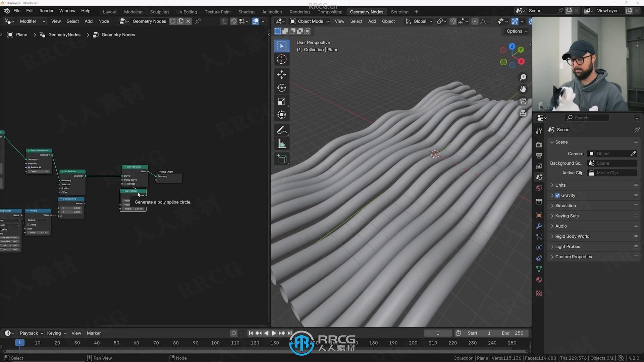Image resolution: width=644 pixels, height=362 pixels.
Task: Adjust Multiply node Value 2.300 field
Action: point(38,233)
